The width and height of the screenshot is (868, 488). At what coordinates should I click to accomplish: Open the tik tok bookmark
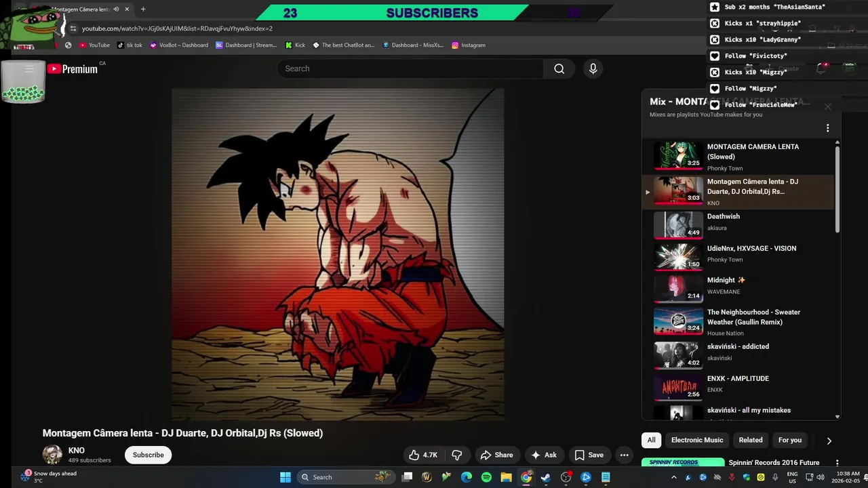130,45
